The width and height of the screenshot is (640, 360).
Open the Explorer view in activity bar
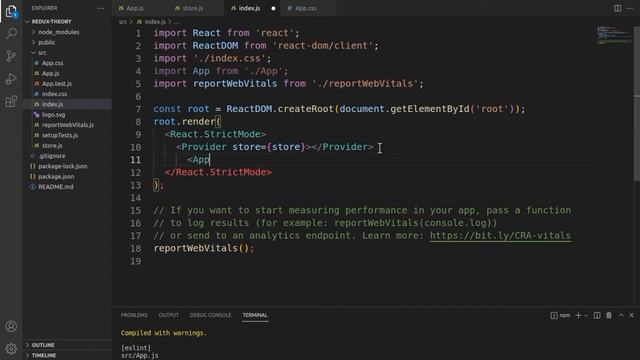11,11
